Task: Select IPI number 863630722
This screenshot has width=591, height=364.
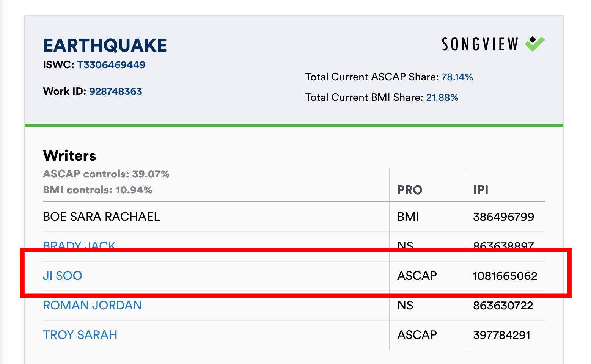Action: point(503,305)
